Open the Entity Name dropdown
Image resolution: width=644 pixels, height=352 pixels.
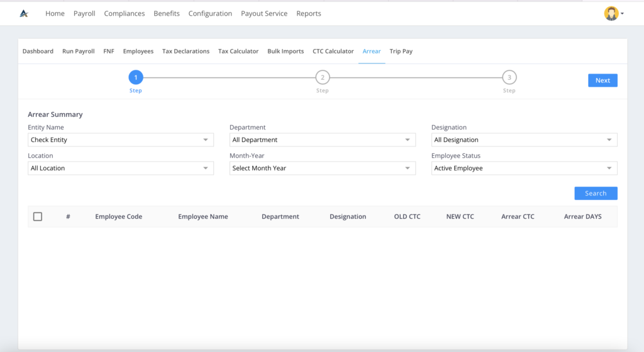[121, 140]
